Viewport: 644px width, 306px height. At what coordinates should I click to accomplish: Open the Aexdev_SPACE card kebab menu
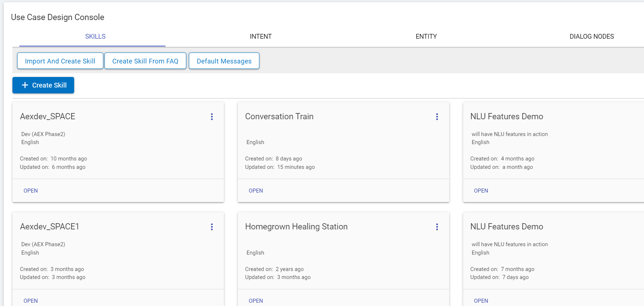click(212, 117)
